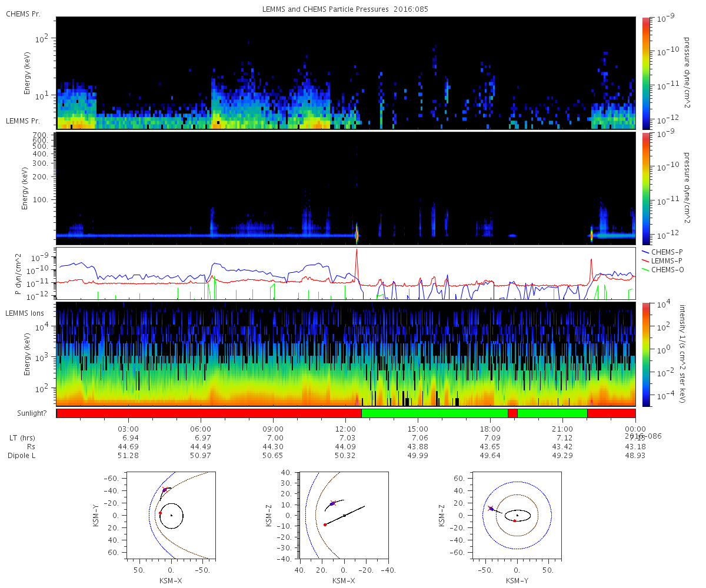The height and width of the screenshot is (588, 706).
Task: Click the spacecraft marker in KSM-X/KSM-Z plot
Action: point(332,503)
